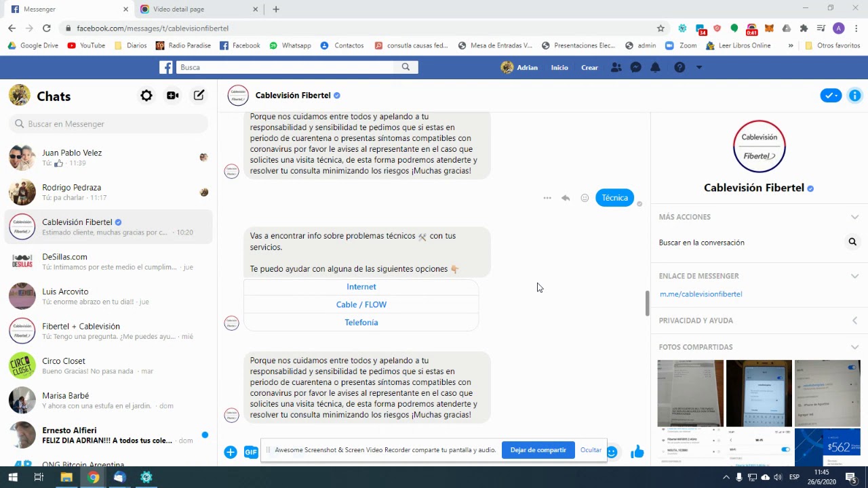Viewport: 868px width, 488px height.
Task: Open Fibertel + Cablevisión conversation
Action: coord(108,331)
